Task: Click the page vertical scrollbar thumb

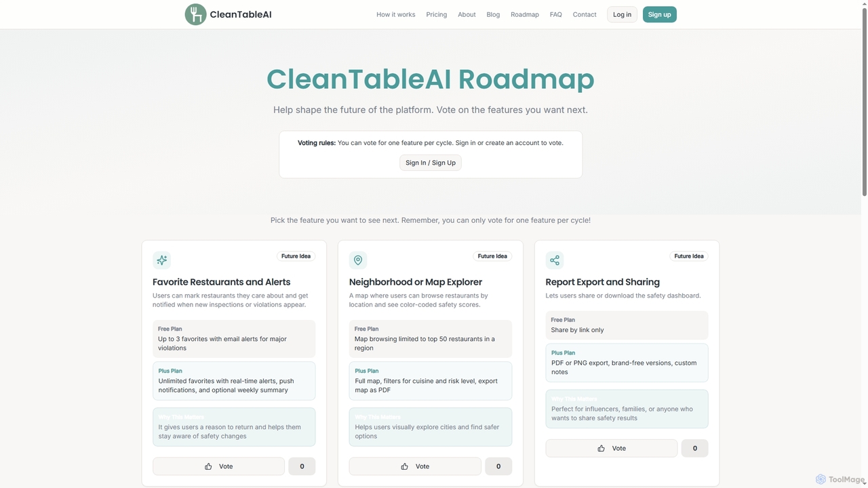Action: (x=863, y=102)
